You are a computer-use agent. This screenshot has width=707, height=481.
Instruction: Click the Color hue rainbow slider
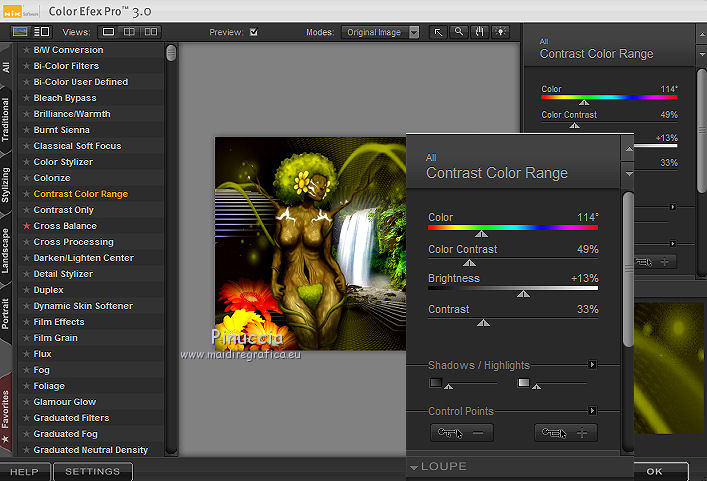point(513,228)
